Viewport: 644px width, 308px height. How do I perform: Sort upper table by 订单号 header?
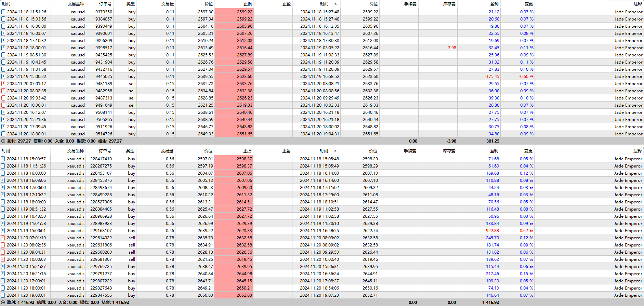pos(105,4)
